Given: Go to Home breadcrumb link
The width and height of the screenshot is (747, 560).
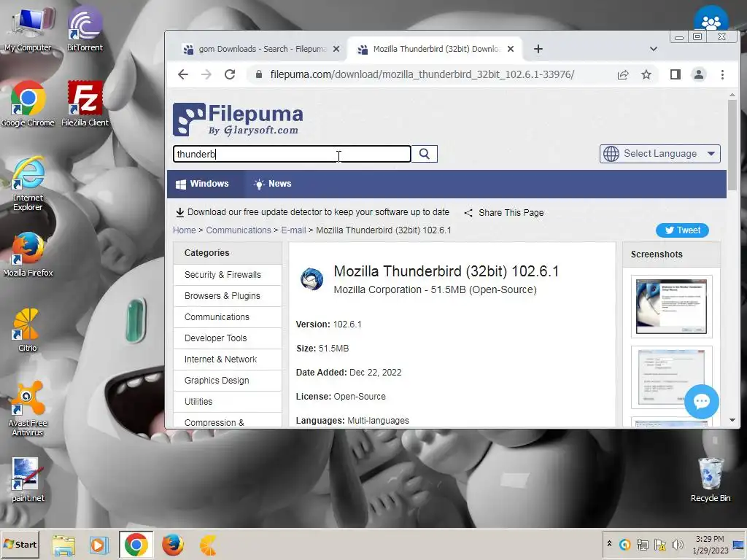Looking at the screenshot, I should point(184,230).
